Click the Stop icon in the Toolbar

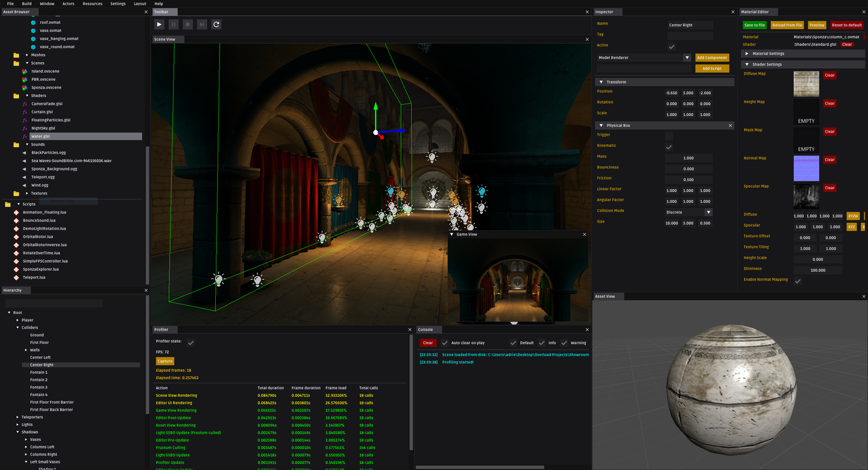[x=187, y=24]
